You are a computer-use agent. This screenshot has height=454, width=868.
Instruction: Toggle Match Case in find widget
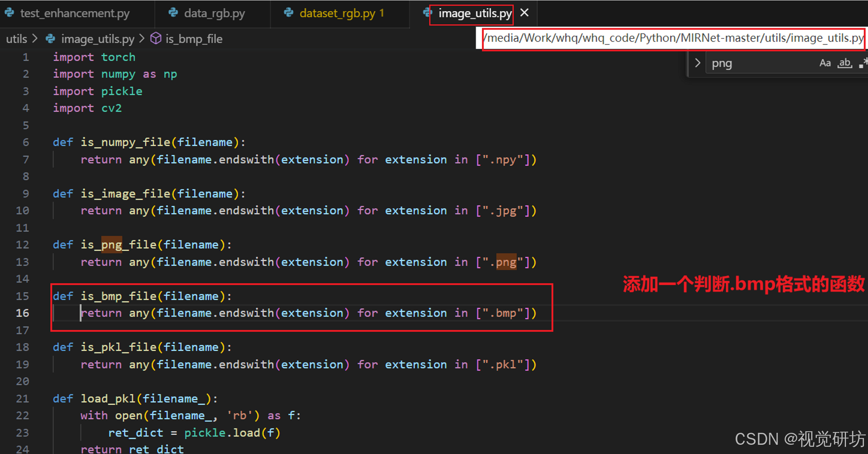coord(825,63)
